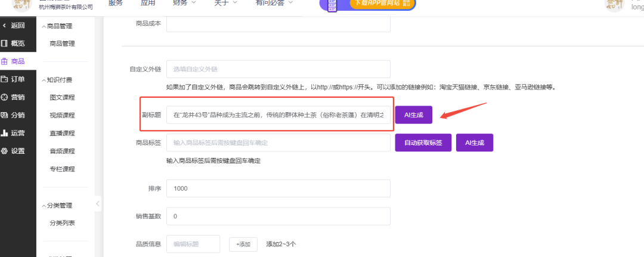Click the 概览 overview sidebar icon

[x=5, y=43]
